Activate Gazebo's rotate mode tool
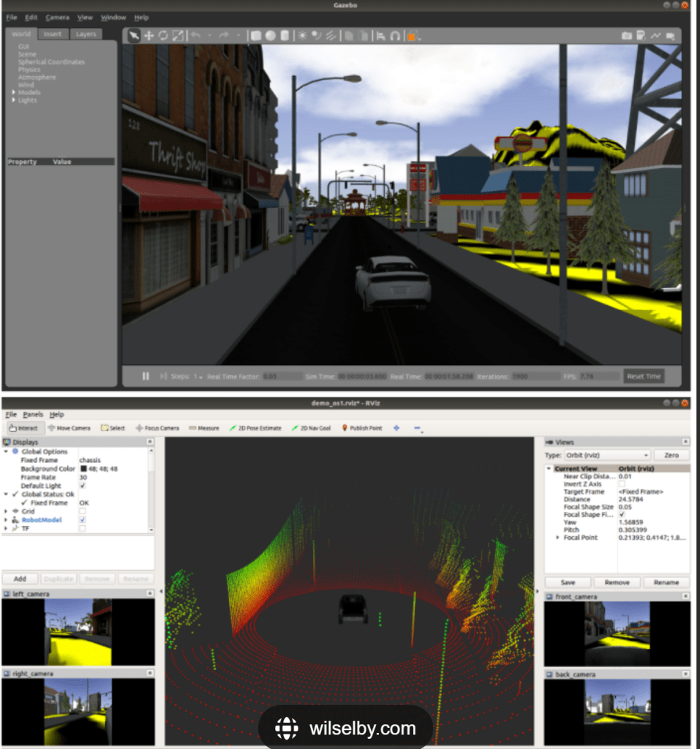 (163, 35)
